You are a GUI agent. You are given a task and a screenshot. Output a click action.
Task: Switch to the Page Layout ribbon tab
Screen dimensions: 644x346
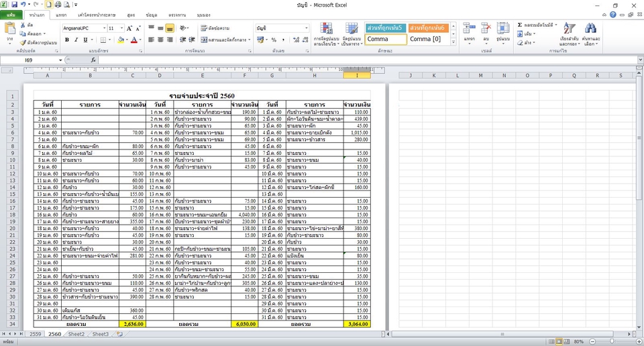coord(97,15)
